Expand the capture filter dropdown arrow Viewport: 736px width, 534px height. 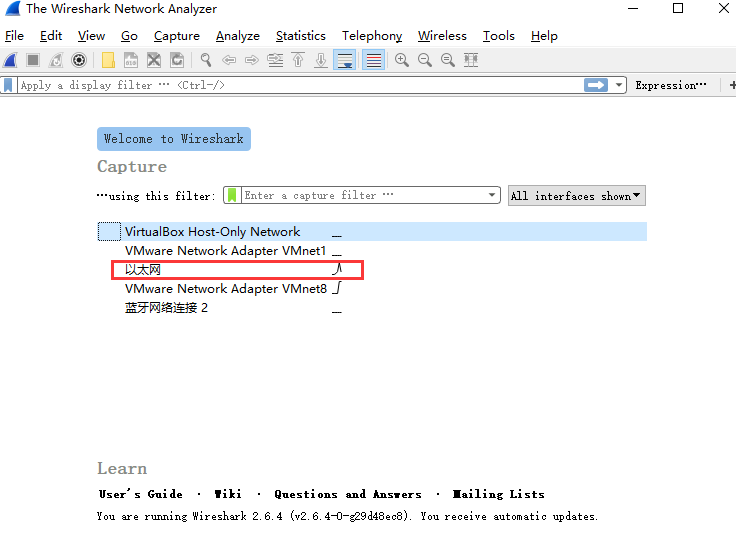[x=491, y=195]
